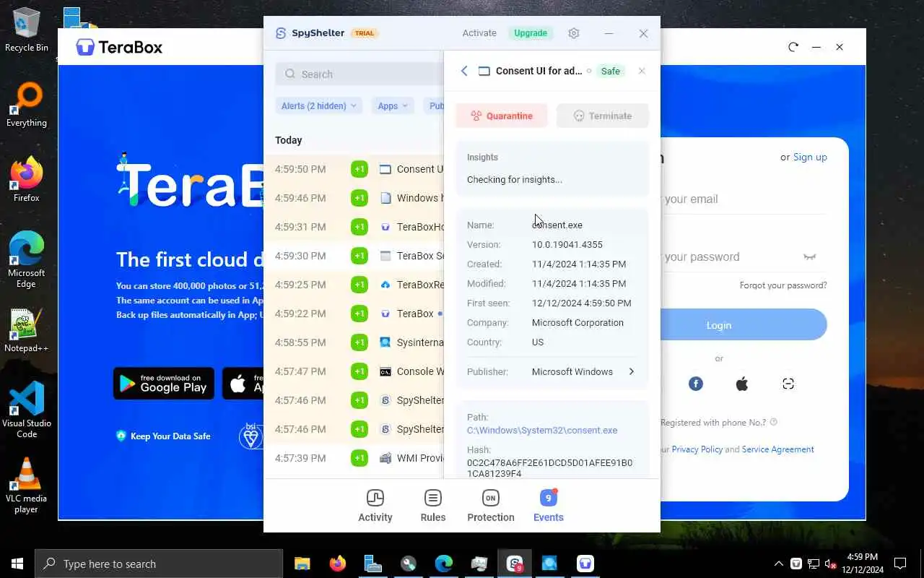Select the 4:59:22 PM TeraBox event

354,314
